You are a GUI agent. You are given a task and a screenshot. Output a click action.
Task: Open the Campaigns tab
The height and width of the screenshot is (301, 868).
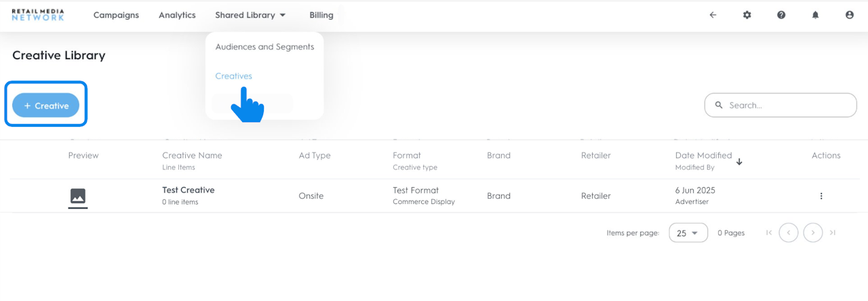pos(116,15)
